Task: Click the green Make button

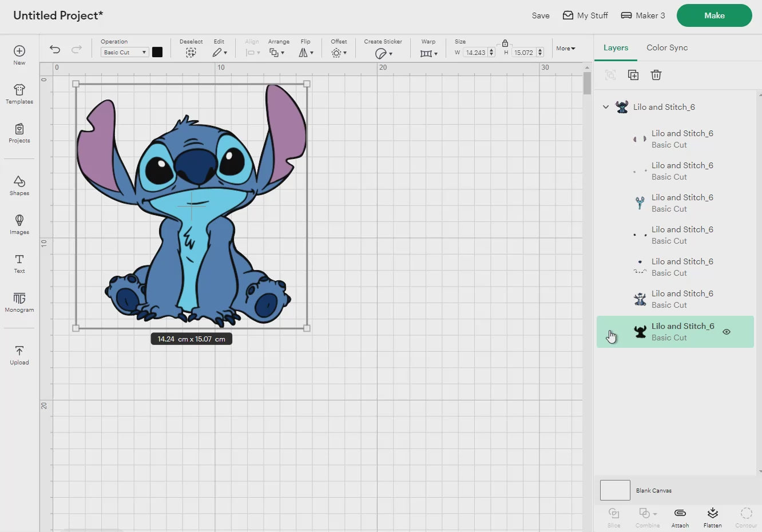Action: point(715,15)
